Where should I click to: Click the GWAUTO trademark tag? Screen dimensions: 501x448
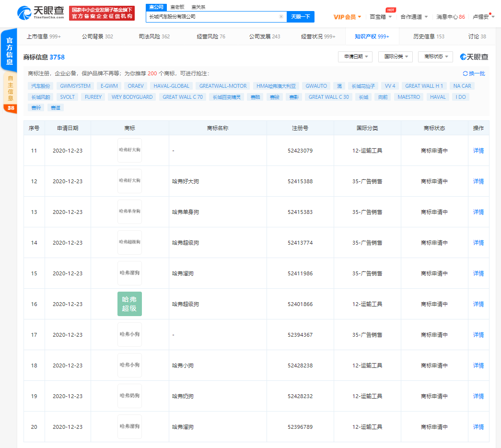tap(316, 86)
